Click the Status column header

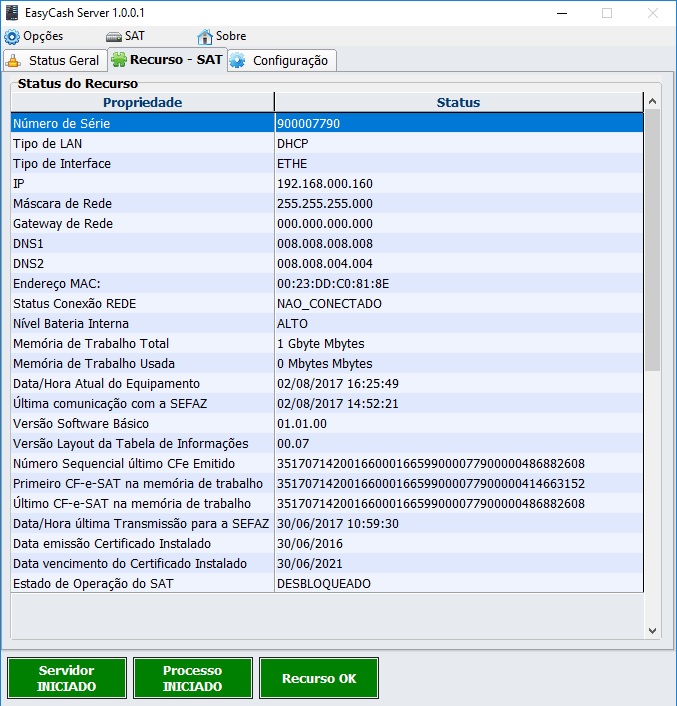coord(458,102)
